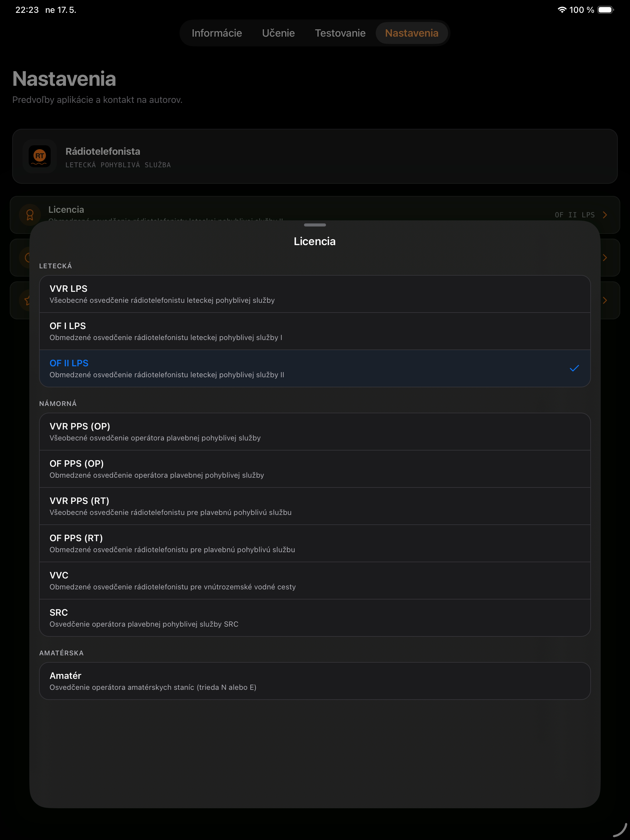Click the 'NÁMORNÁ' section header
630x840 pixels.
click(x=58, y=404)
